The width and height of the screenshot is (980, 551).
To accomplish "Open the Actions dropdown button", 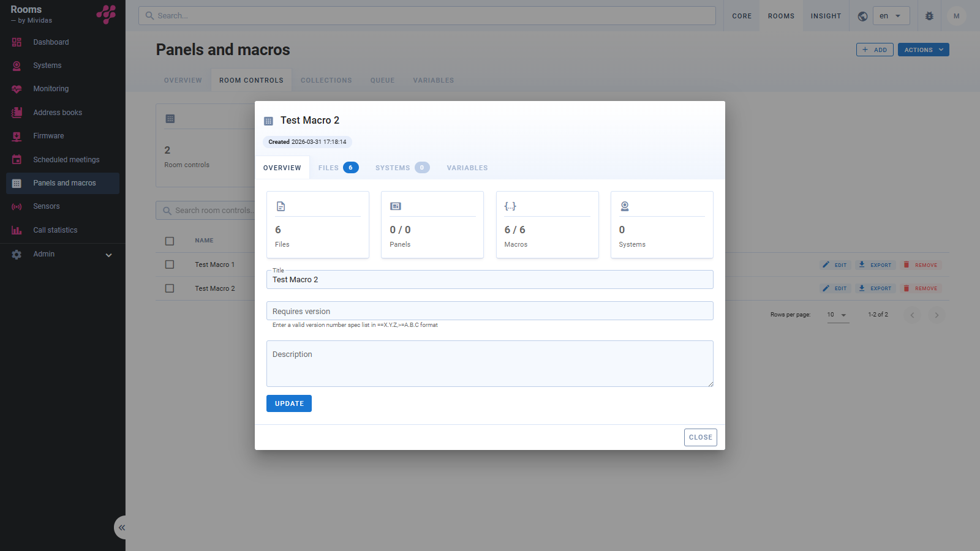I will pos(923,50).
